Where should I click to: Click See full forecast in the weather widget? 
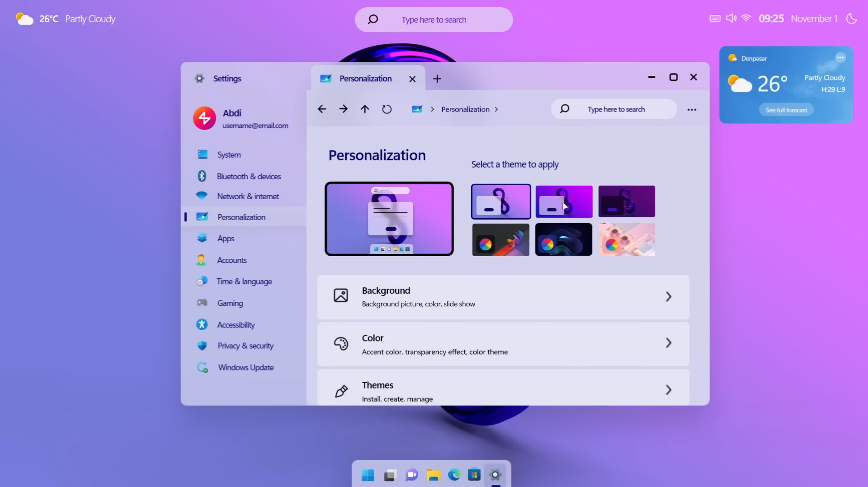(x=786, y=109)
